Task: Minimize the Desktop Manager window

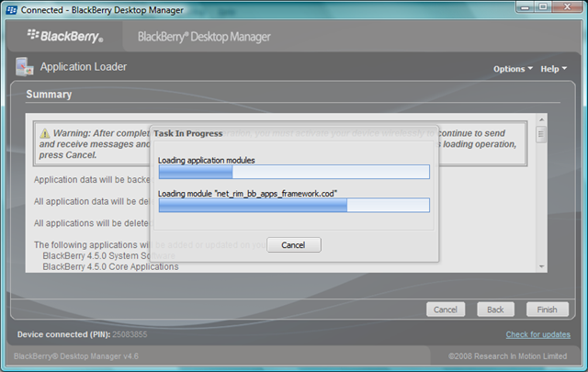Action: [x=525, y=6]
